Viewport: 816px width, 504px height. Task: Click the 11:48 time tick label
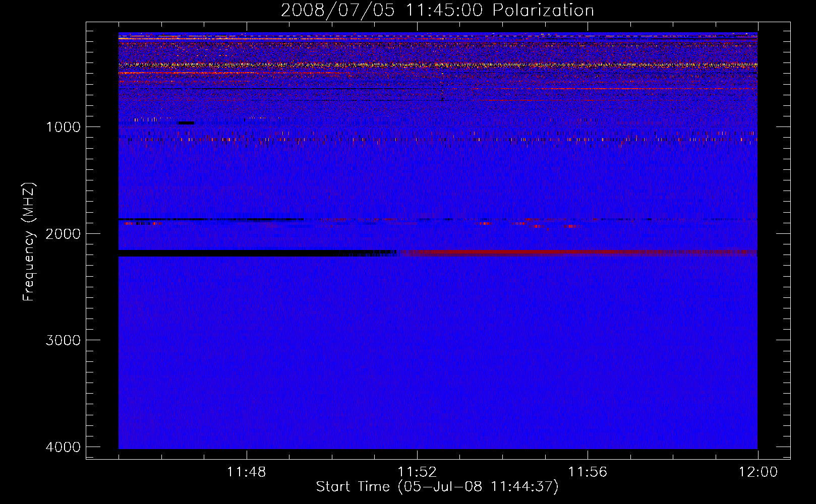coord(246,472)
